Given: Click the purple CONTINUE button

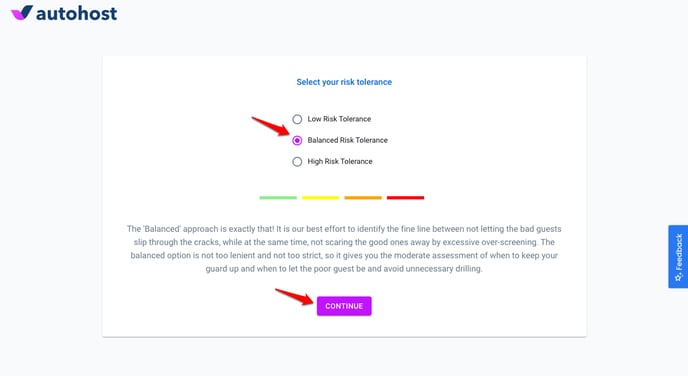Looking at the screenshot, I should (x=344, y=306).
